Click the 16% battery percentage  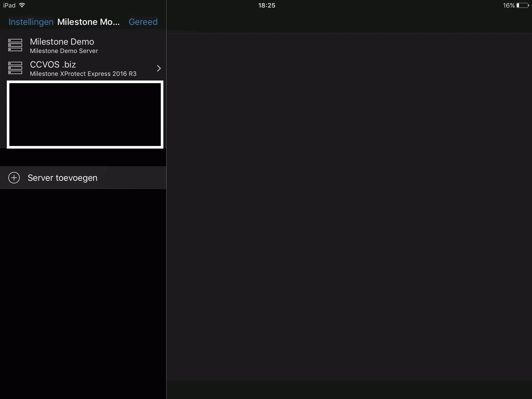509,5
